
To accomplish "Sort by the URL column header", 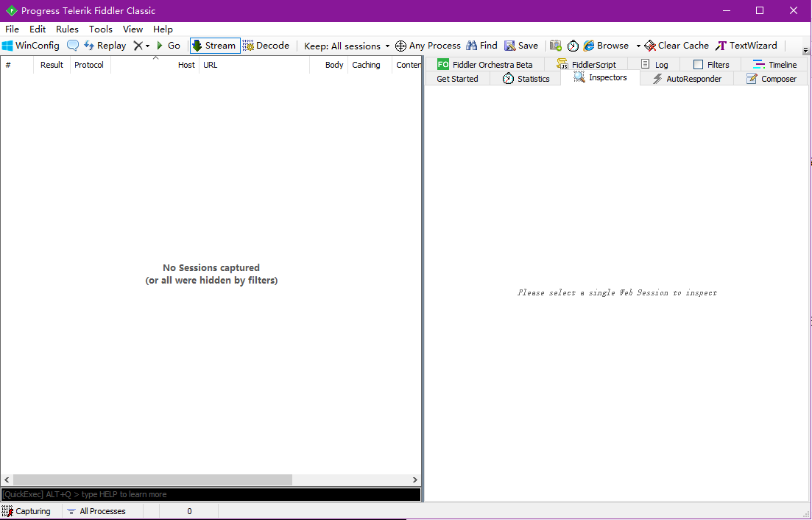I will coord(254,65).
